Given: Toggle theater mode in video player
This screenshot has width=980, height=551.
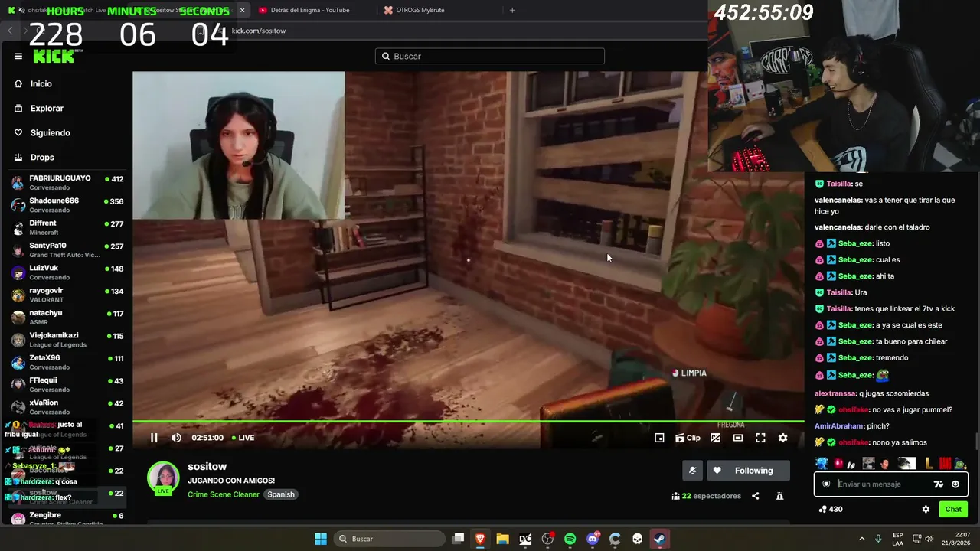Looking at the screenshot, I should pos(738,438).
